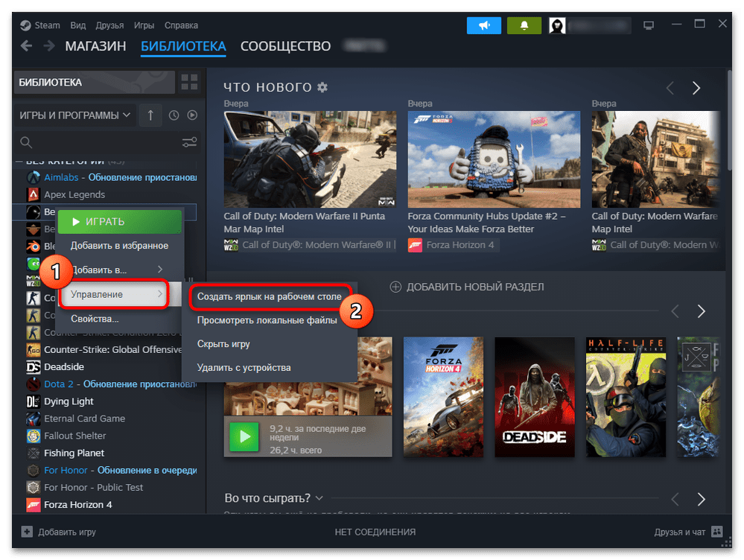This screenshot has width=744, height=560.
Task: Go to the 'Сообщество' tab
Action: 286,46
